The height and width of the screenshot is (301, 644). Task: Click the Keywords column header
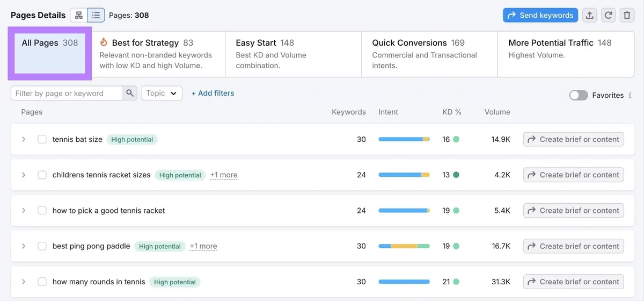349,112
